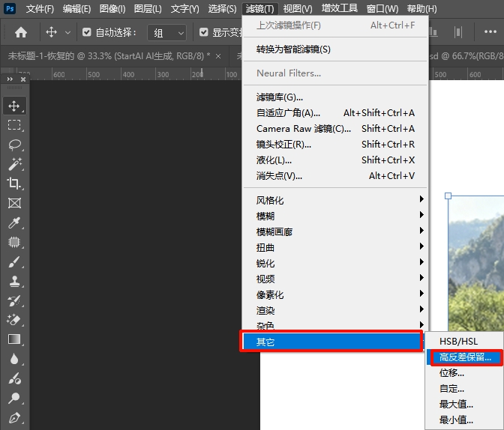Select the Crop tool

(x=14, y=184)
